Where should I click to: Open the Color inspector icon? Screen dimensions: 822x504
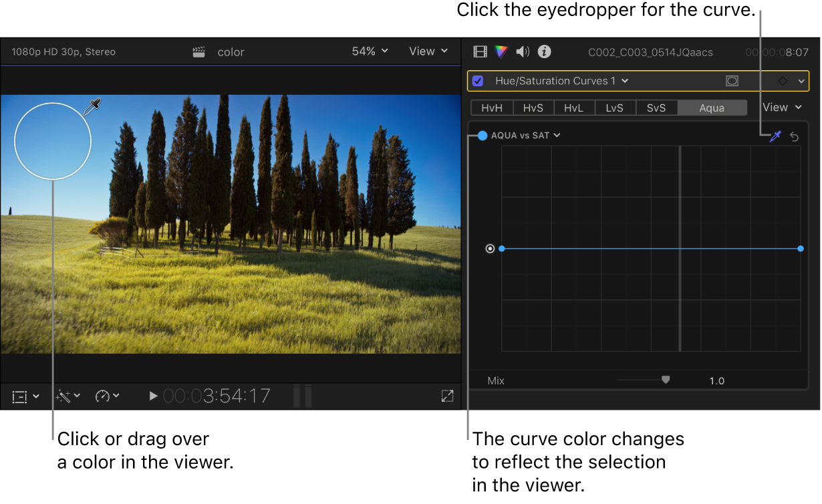tap(501, 51)
